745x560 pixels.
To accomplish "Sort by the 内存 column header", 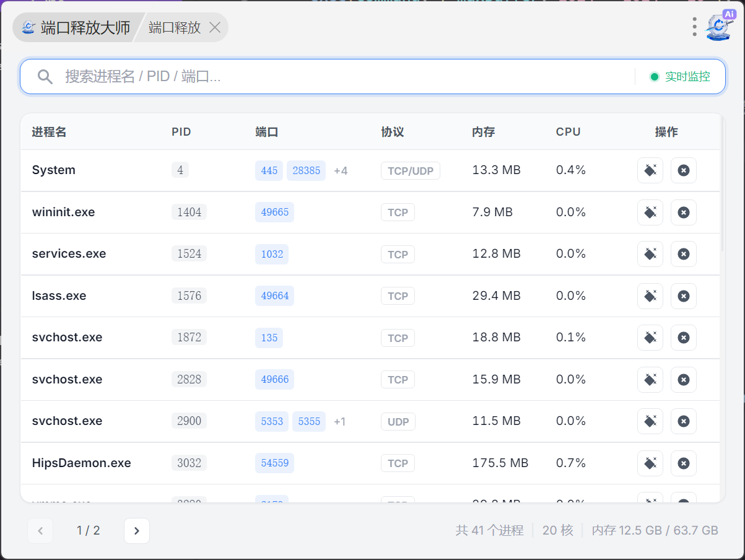I will point(483,132).
